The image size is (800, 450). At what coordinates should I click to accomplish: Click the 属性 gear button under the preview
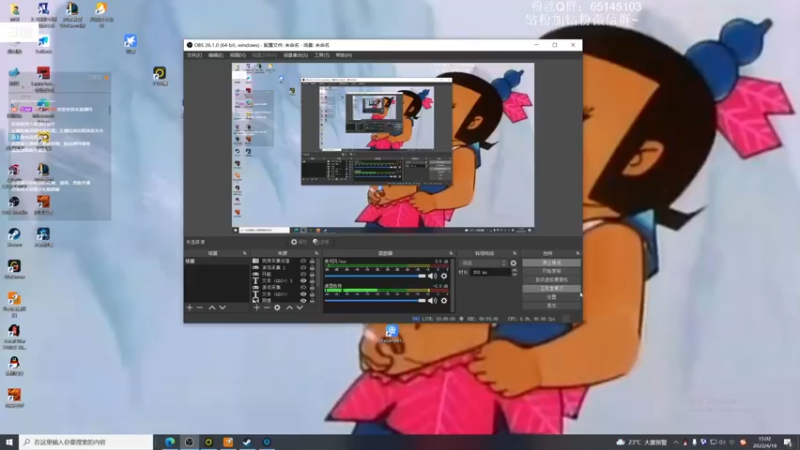298,242
